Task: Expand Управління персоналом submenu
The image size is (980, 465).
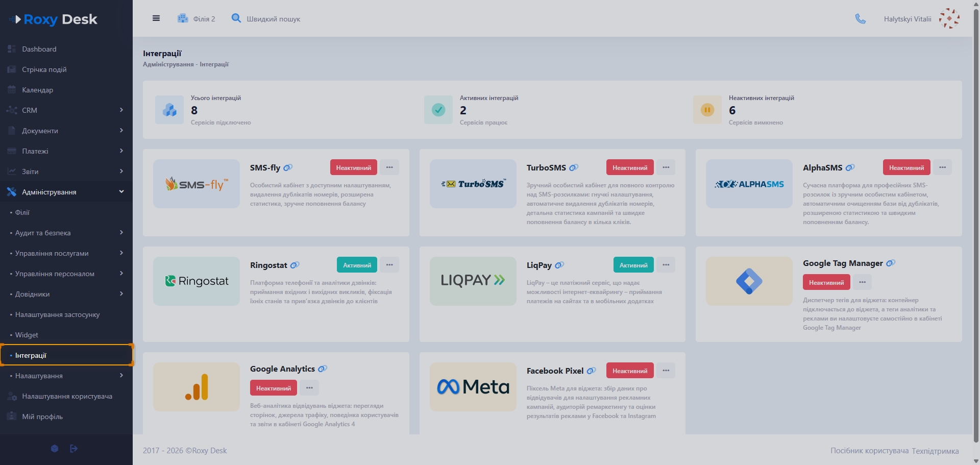Action: tap(66, 274)
